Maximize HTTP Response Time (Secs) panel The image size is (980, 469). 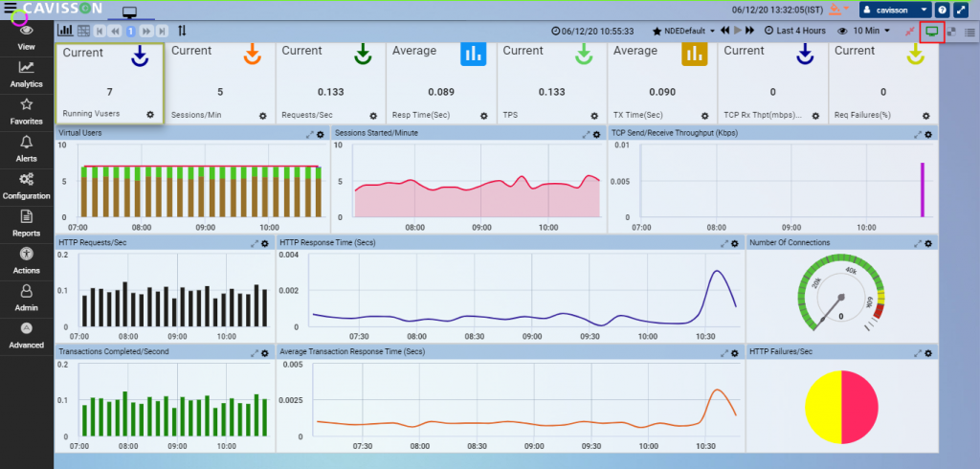[x=724, y=243]
